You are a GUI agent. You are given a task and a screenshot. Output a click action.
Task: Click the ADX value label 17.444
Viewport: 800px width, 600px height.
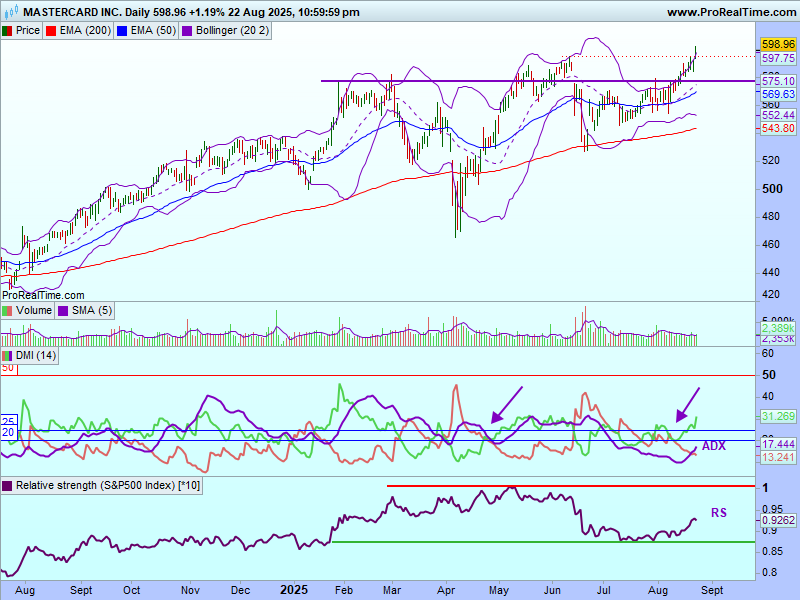[x=778, y=444]
